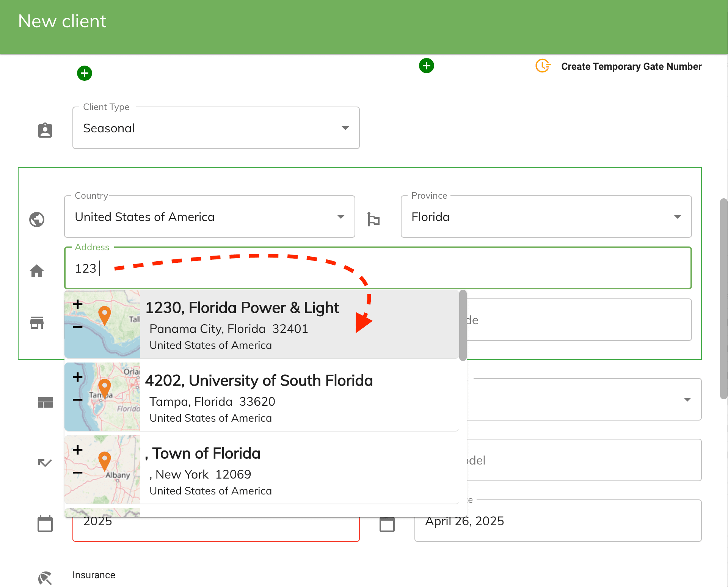Click the green plus icon at left

(84, 73)
